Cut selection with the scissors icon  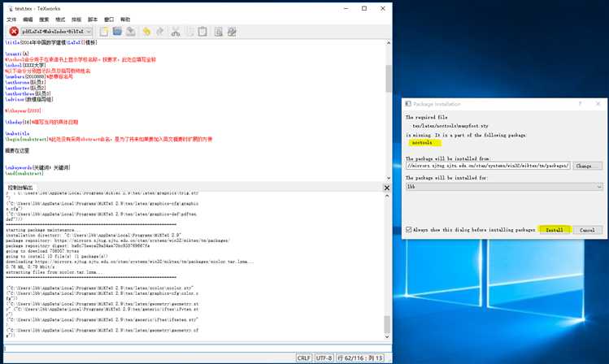tap(176, 32)
